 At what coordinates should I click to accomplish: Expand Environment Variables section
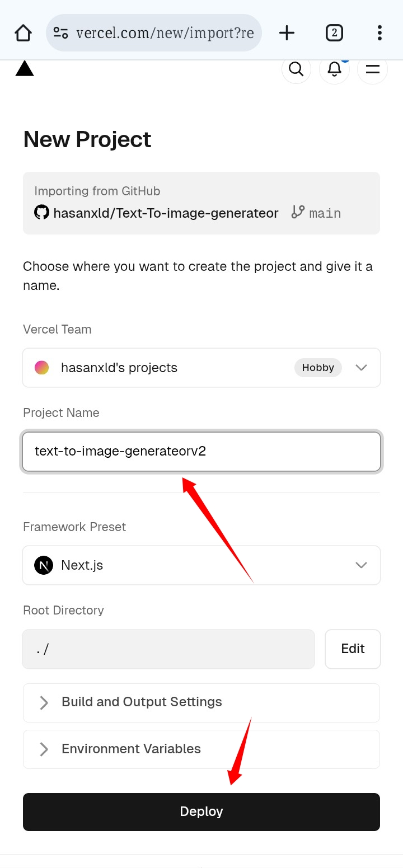(x=201, y=749)
